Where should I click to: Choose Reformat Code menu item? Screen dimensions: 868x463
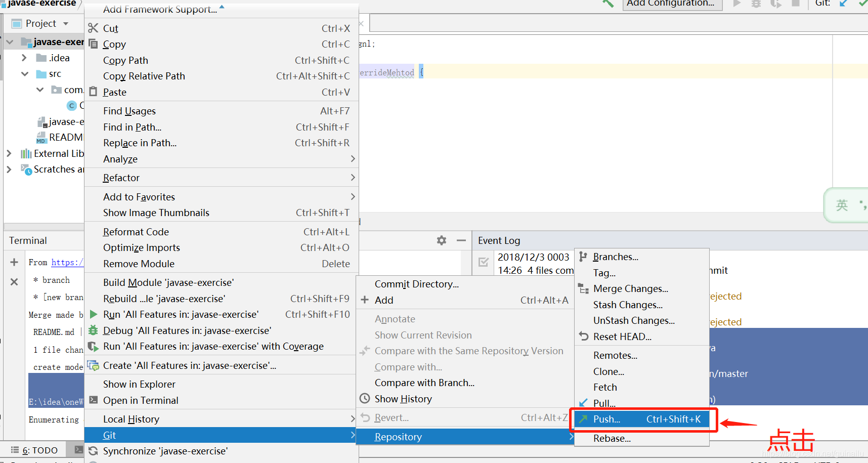pos(222,232)
